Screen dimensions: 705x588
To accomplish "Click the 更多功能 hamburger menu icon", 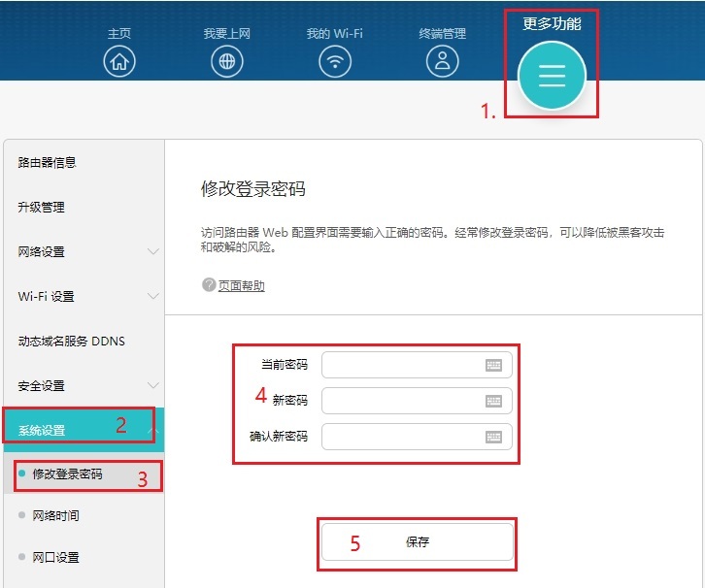I will [552, 76].
